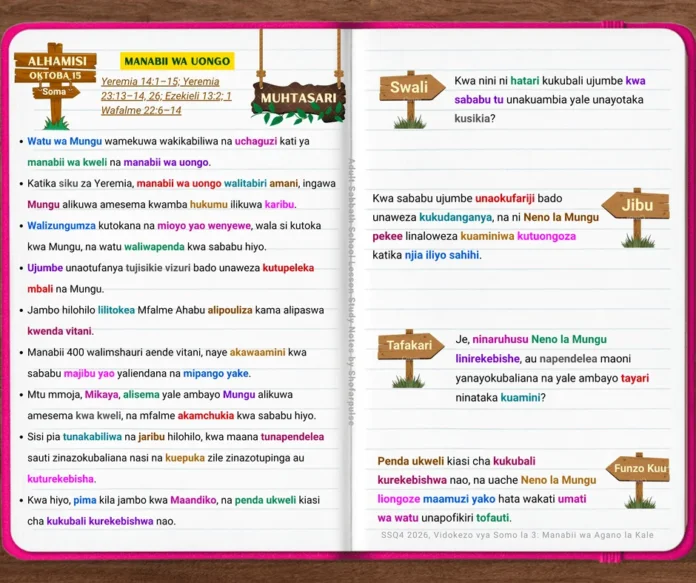Click the red word 'akamchukia'
The image size is (696, 583).
click(x=206, y=416)
